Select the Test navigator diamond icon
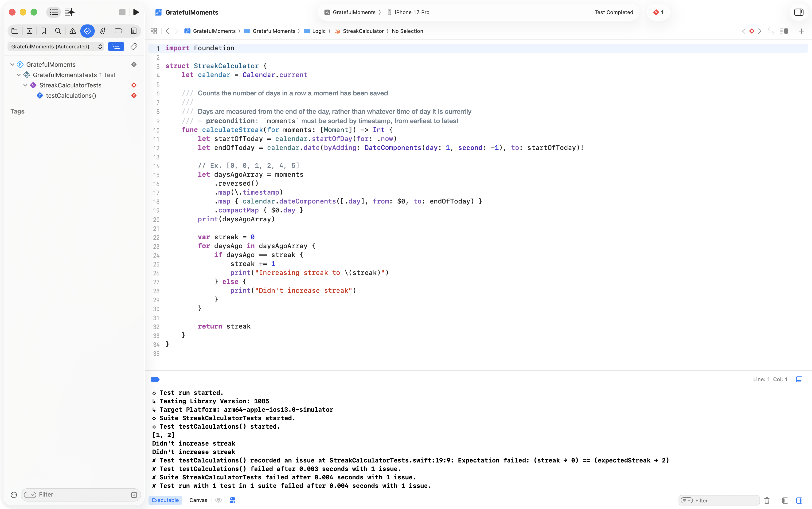This screenshot has height=509, width=812. 87,31
